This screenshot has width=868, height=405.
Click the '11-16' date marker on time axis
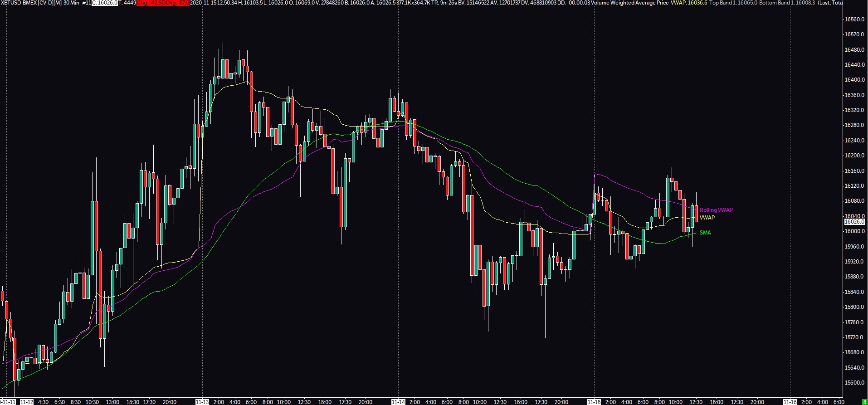click(790, 402)
